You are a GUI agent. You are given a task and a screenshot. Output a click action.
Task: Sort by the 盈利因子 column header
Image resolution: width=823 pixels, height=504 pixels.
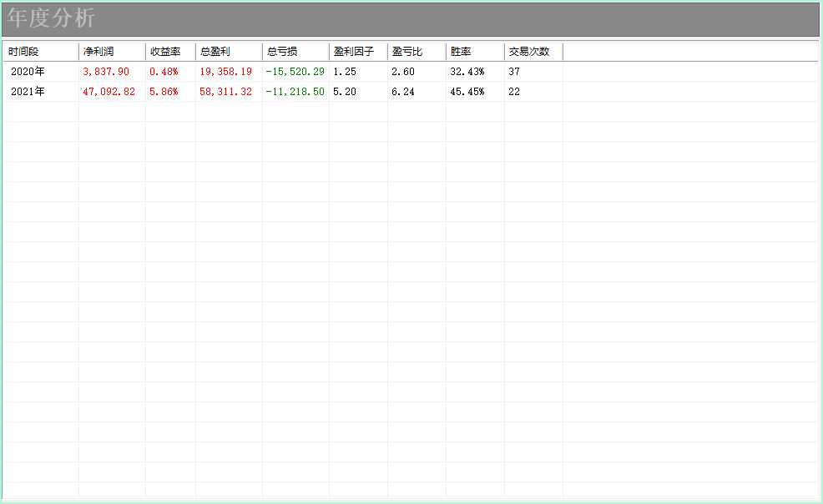click(x=358, y=52)
